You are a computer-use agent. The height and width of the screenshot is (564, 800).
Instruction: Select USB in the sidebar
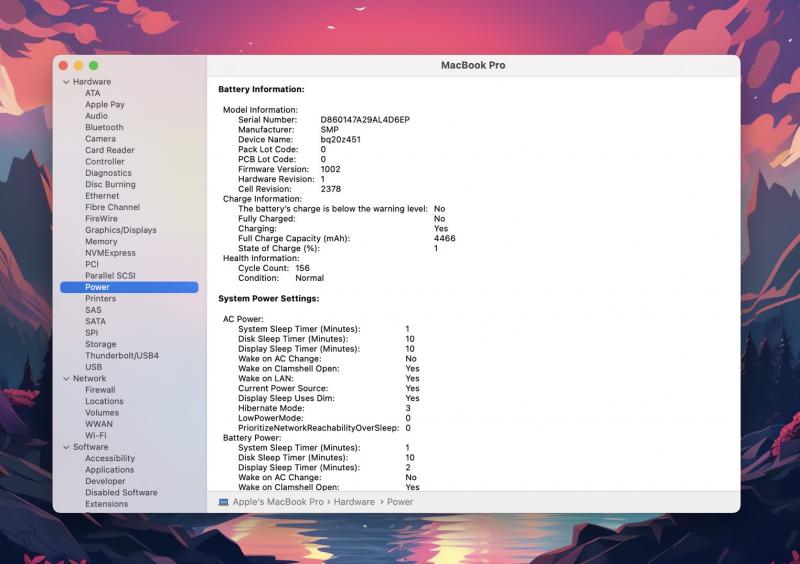point(93,367)
